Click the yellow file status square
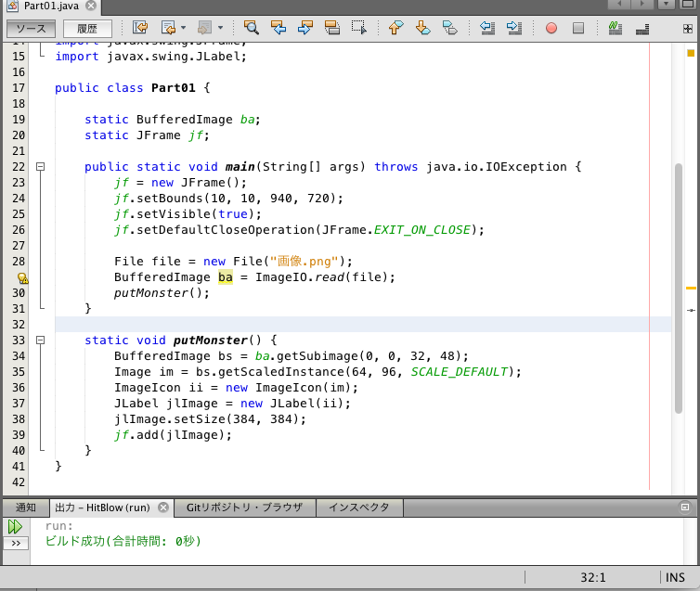Screen dimensions: 700x591 coord(691,53)
